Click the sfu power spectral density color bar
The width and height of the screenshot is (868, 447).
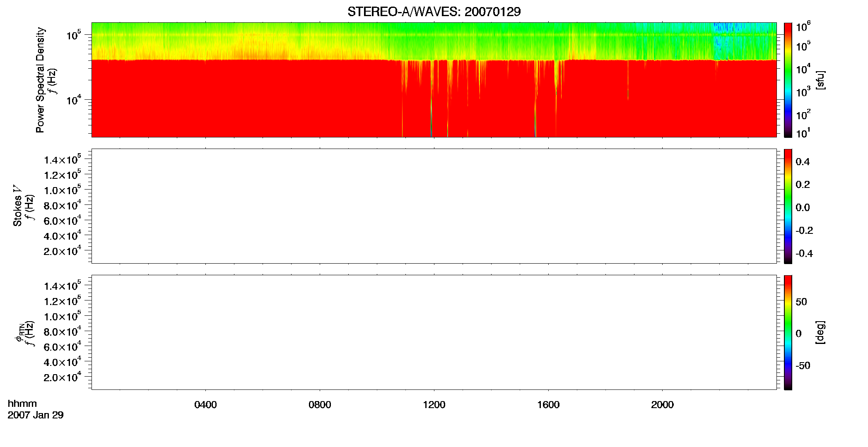tap(788, 80)
